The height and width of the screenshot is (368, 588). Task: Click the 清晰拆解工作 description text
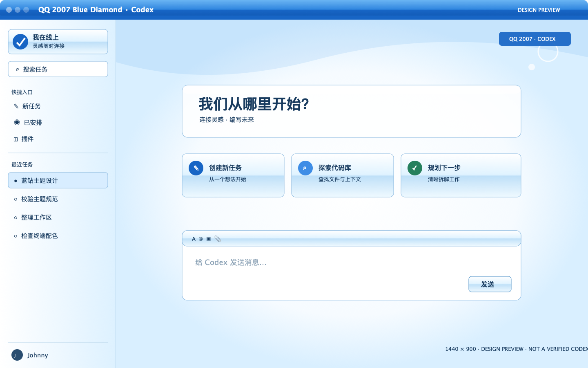tap(444, 179)
